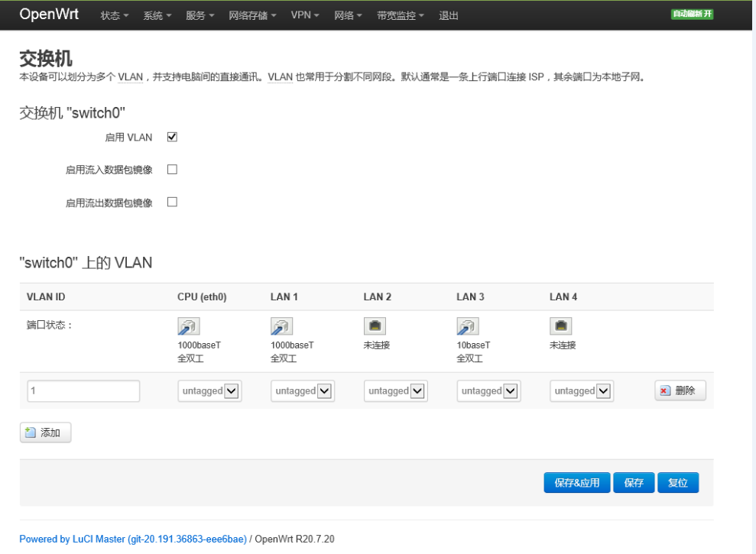Open the untagged dropdown under CPU (eth0)
The width and height of the screenshot is (756, 554).
(209, 390)
